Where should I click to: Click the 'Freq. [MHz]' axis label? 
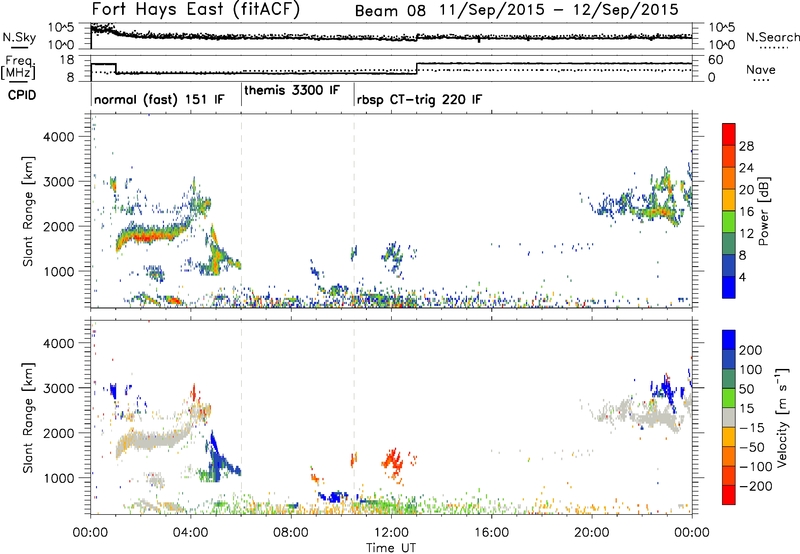pos(18,68)
